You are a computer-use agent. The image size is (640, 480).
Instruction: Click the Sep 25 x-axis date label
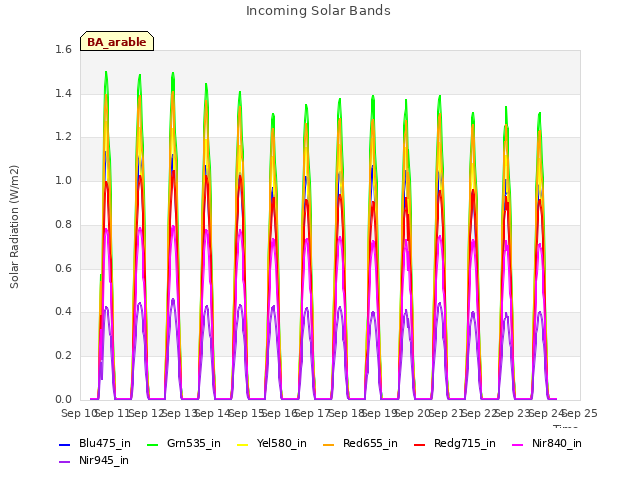[580, 413]
